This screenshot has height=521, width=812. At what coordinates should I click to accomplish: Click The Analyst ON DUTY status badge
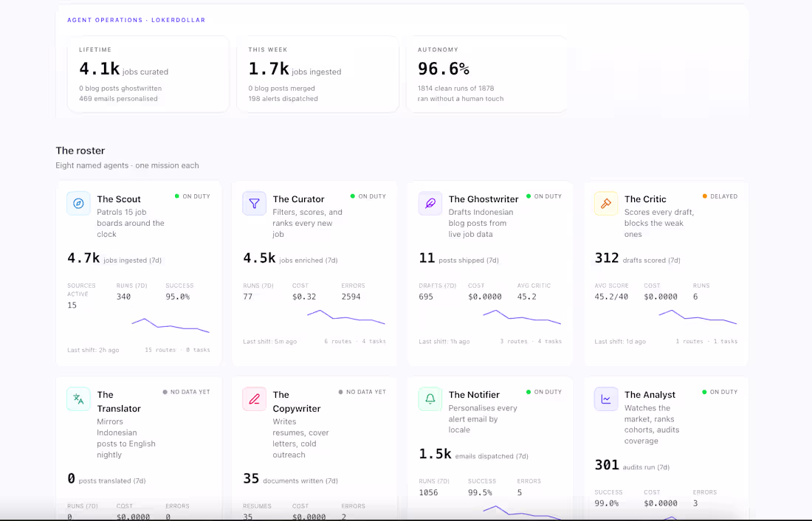pos(720,392)
